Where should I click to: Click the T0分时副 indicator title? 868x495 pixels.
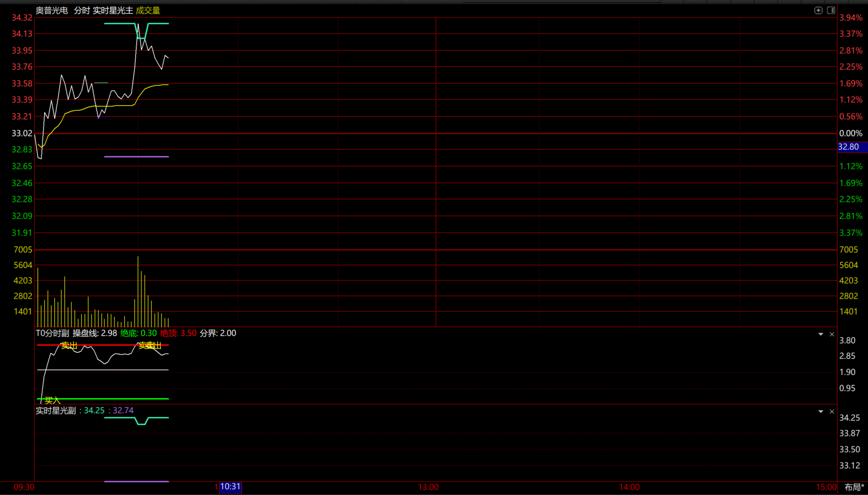click(x=53, y=333)
